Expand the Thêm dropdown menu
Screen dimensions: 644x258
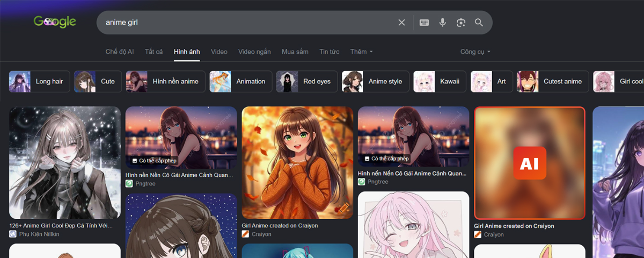coord(361,52)
